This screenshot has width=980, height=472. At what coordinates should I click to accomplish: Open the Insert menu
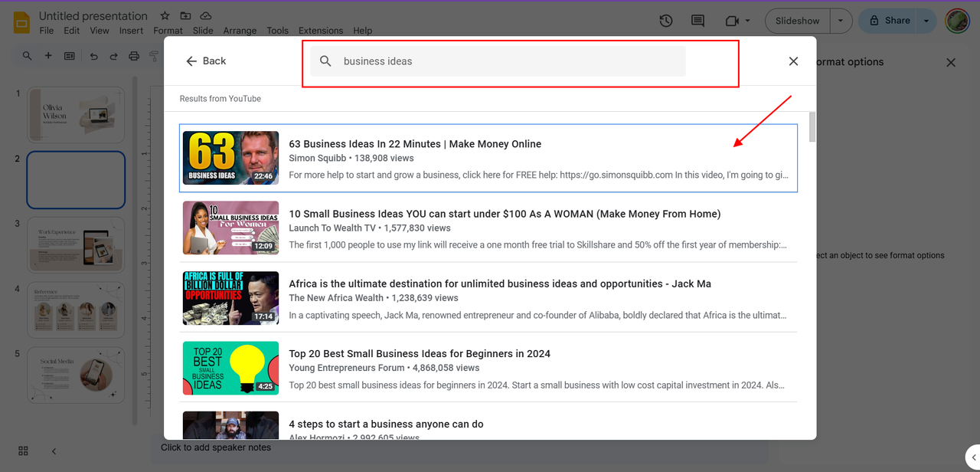coord(131,31)
